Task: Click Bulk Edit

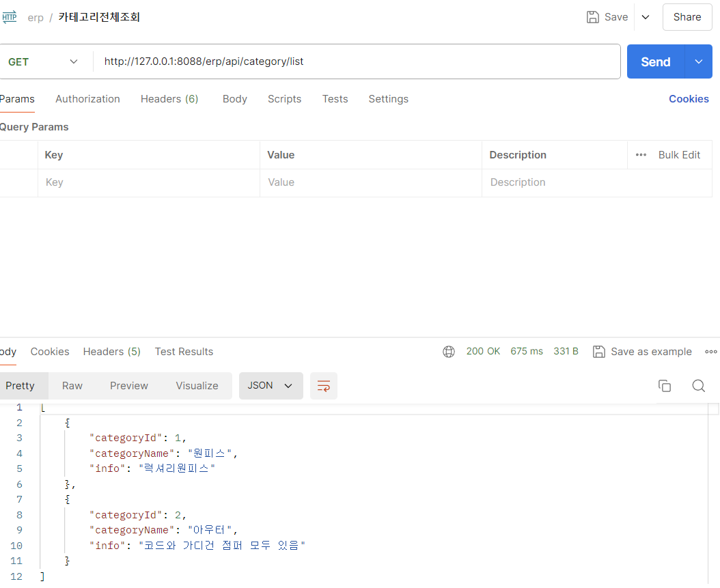Action: coord(679,155)
